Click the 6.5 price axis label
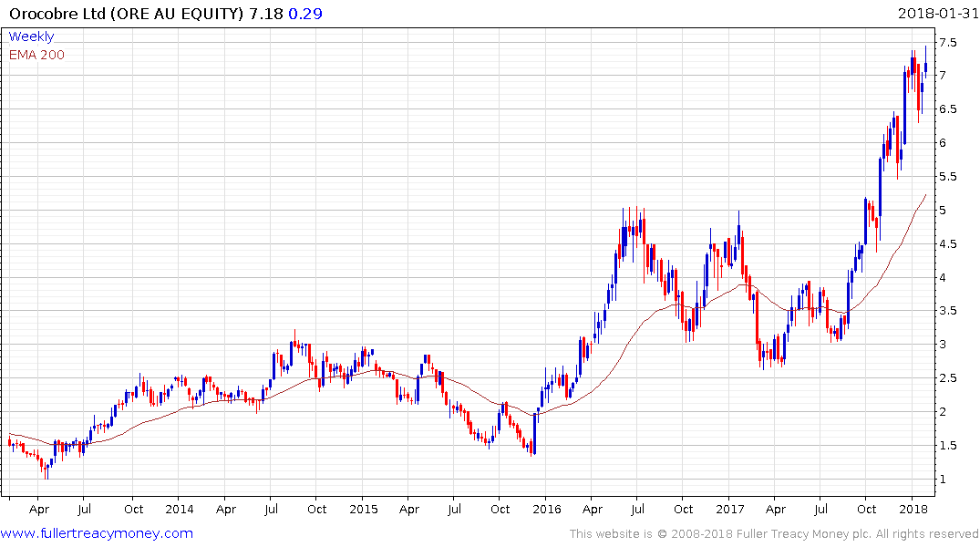 (947, 109)
